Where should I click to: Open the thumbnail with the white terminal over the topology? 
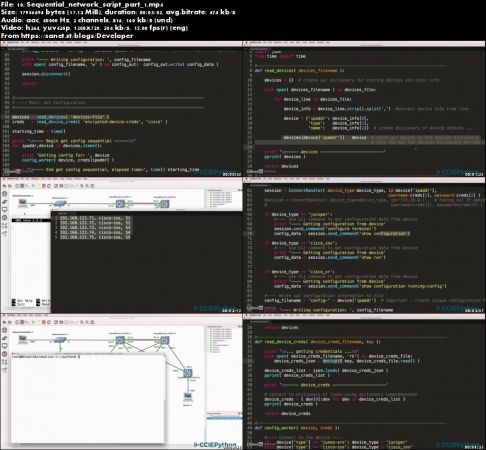click(x=121, y=382)
